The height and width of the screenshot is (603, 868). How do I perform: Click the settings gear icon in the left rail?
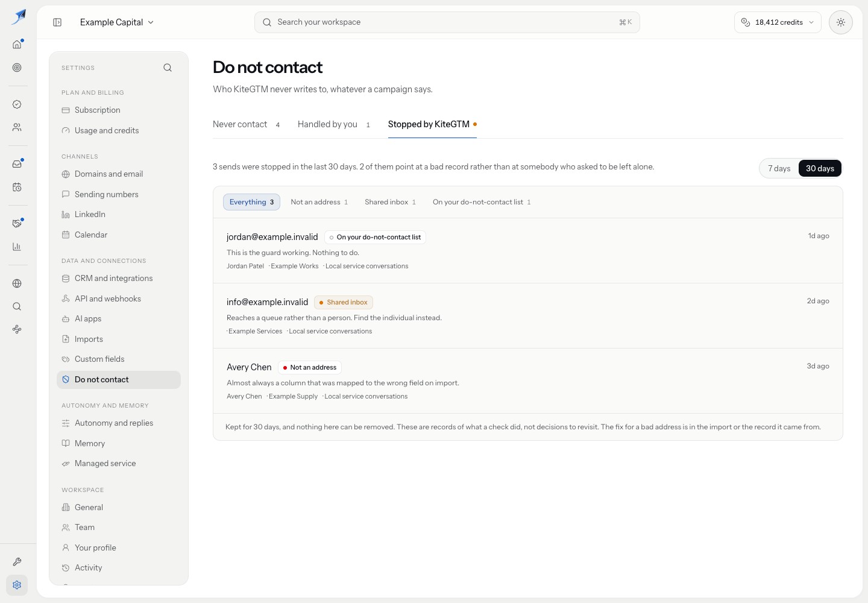point(17,585)
